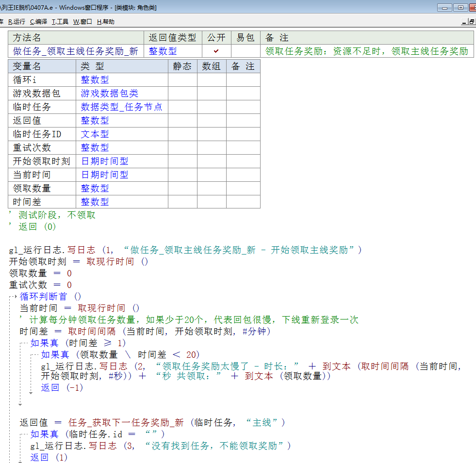The width and height of the screenshot is (476, 463).
Task: Minimize the inner document window
Action: (464, 22)
